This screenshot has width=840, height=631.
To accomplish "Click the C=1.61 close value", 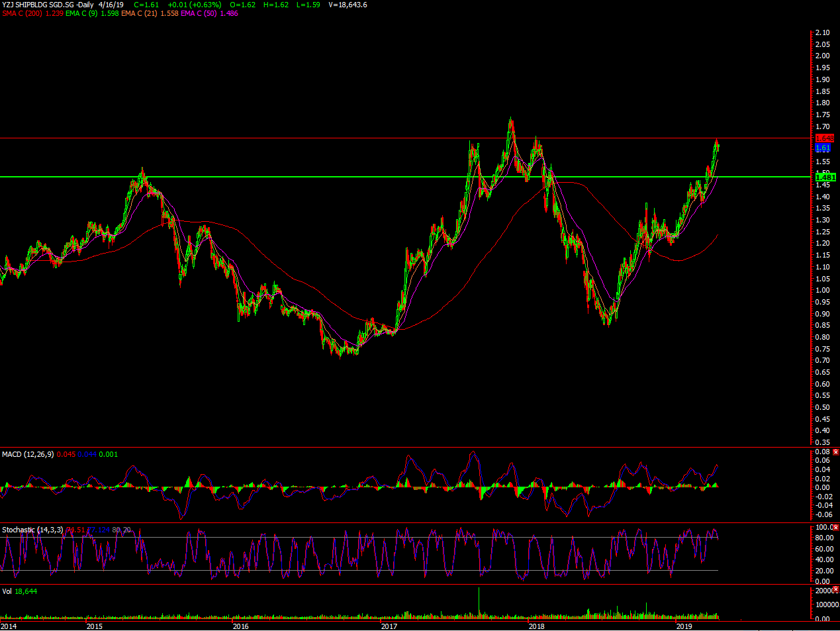I will coord(146,5).
